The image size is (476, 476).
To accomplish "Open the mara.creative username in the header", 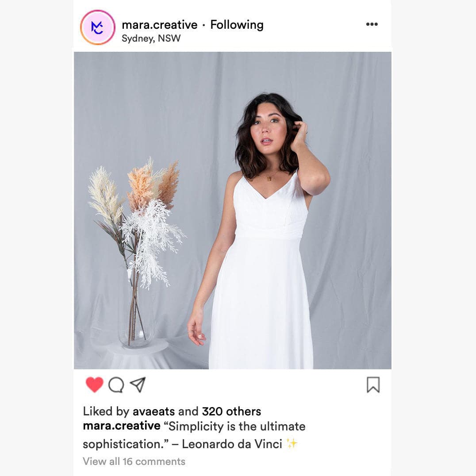I will (159, 25).
